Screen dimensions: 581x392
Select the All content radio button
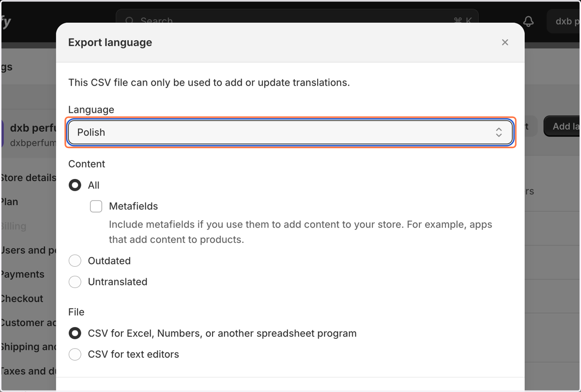pos(75,185)
